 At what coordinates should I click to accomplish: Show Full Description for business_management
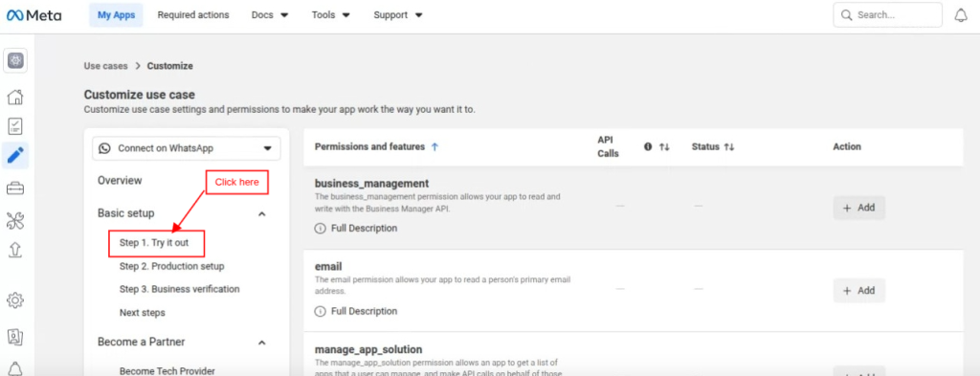pos(356,228)
